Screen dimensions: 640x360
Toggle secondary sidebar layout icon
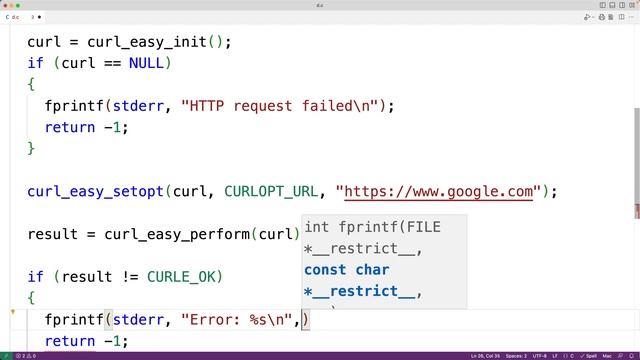tap(622, 5)
